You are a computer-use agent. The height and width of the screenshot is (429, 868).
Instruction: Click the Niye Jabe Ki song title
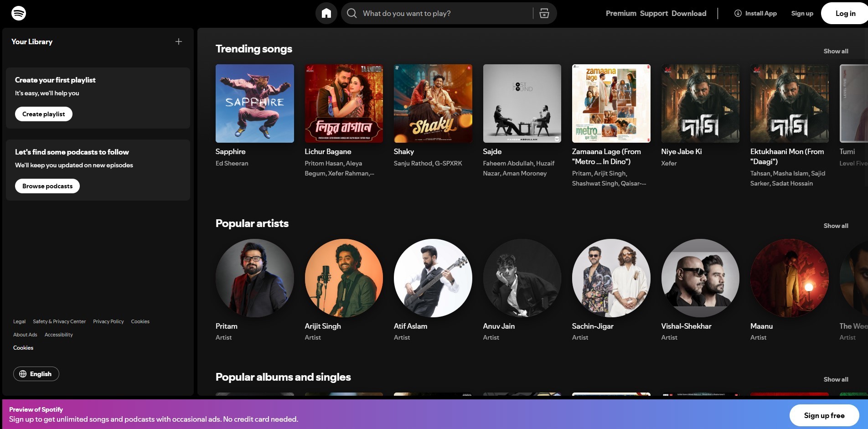pos(682,151)
